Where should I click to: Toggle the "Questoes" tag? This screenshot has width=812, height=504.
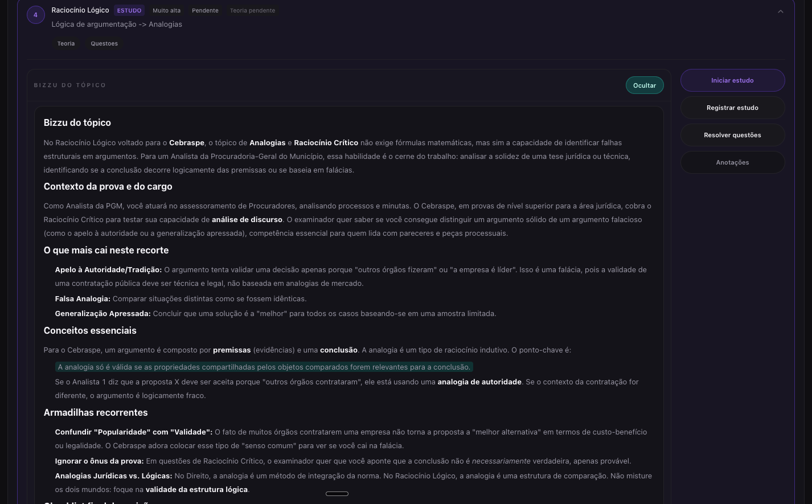click(104, 43)
